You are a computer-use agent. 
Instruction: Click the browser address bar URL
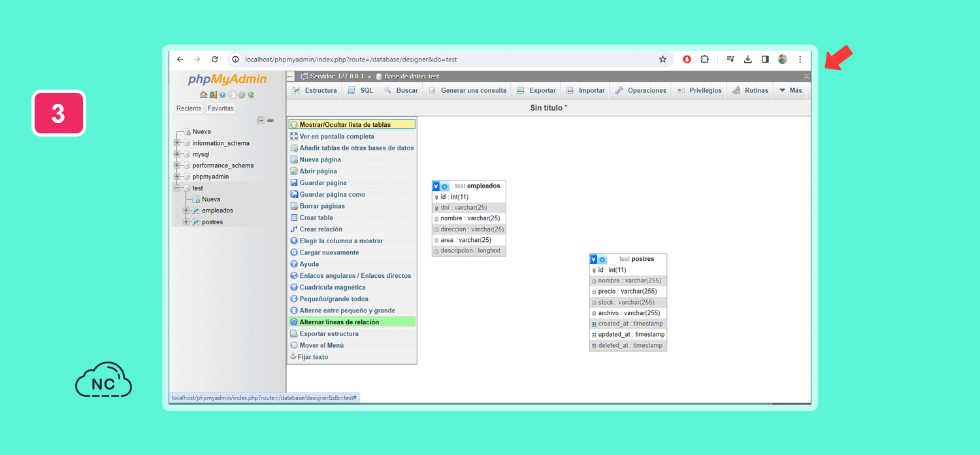(351, 59)
